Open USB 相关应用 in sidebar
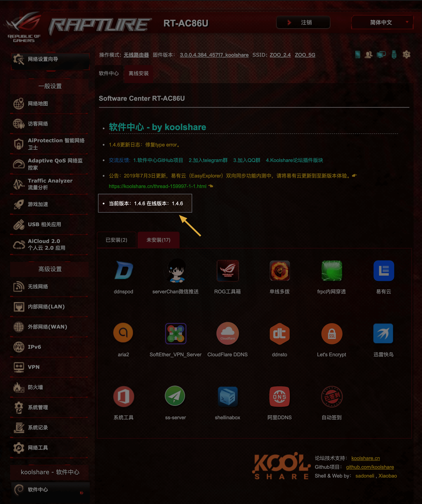Screen dimensions: 422x504 point(49,224)
